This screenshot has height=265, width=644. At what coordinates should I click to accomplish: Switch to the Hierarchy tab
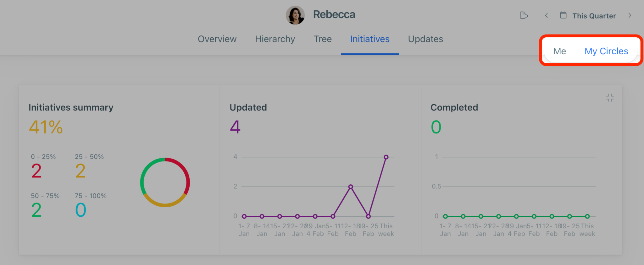coord(275,39)
